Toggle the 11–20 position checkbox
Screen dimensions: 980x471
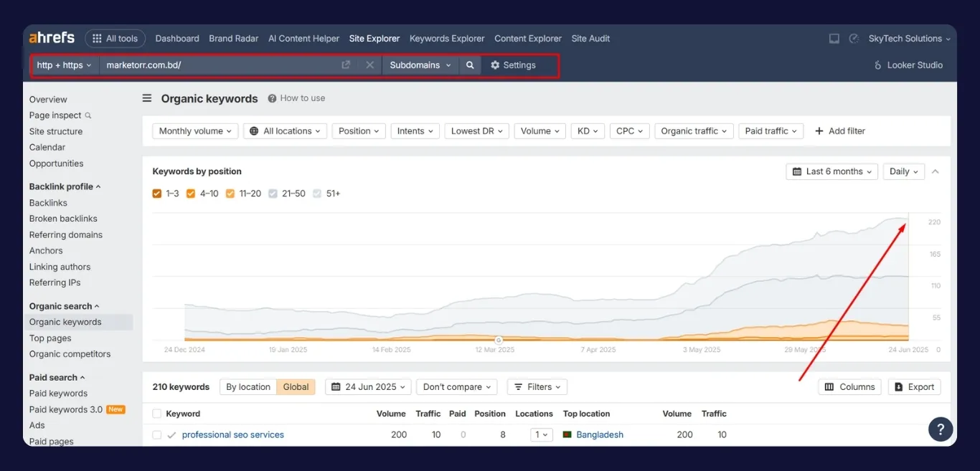230,194
